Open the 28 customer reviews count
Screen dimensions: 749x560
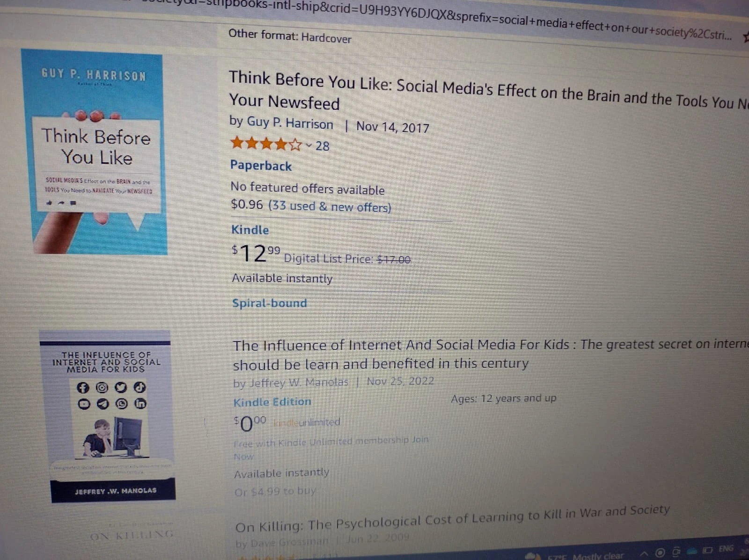click(322, 146)
